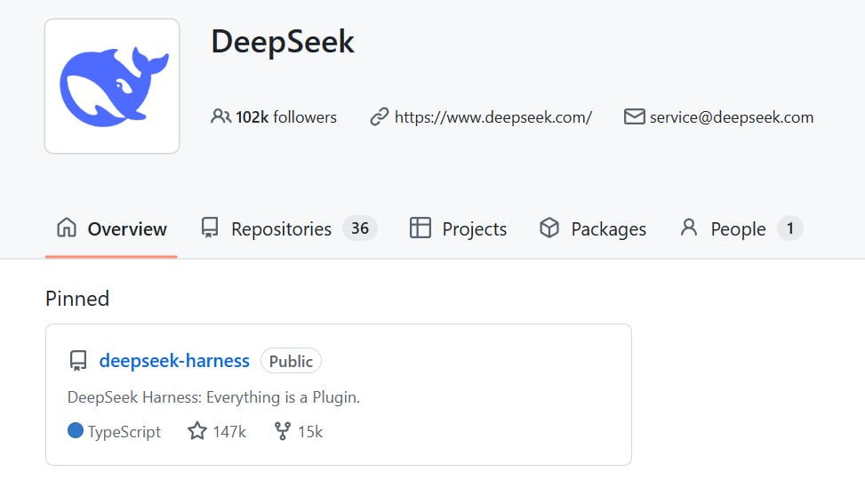The image size is (865, 504).
Task: Go to the Packages tab
Action: [592, 228]
